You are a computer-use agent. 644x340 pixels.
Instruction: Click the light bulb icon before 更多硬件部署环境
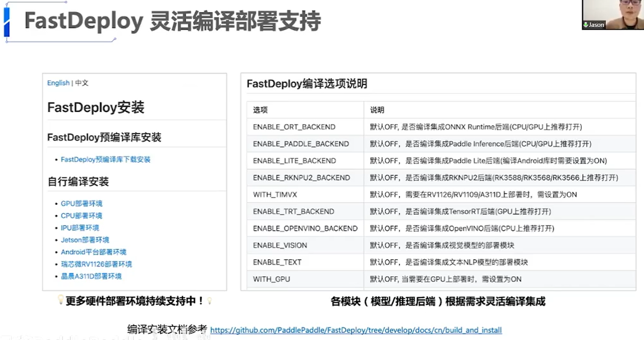[x=60, y=300]
